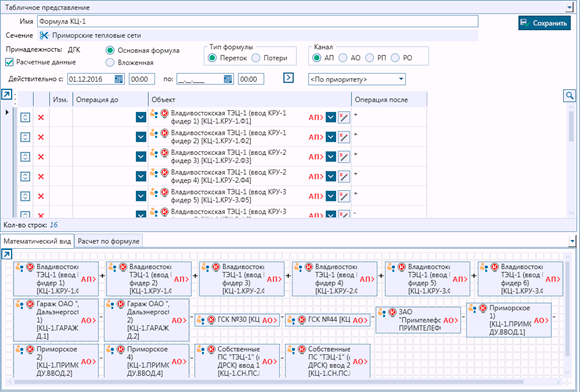Open calendar for the empty end date
Screen dimensions: 580x392
click(x=228, y=79)
